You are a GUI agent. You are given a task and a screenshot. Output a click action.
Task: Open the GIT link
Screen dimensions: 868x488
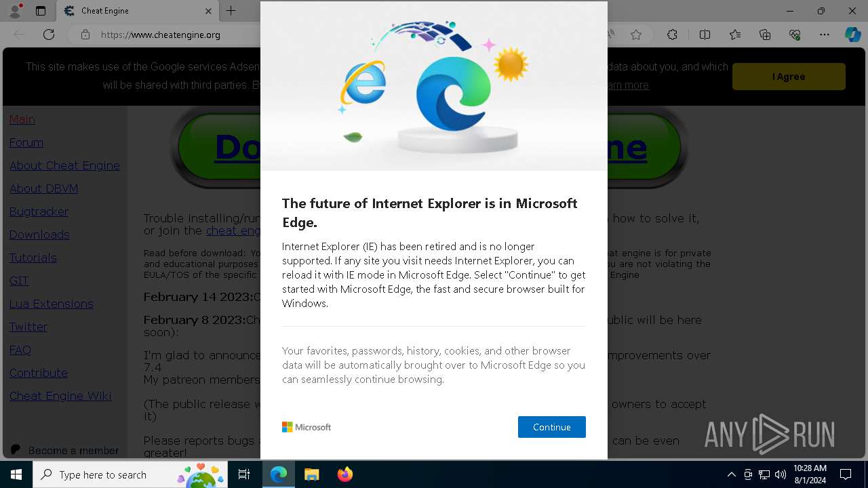[19, 281]
